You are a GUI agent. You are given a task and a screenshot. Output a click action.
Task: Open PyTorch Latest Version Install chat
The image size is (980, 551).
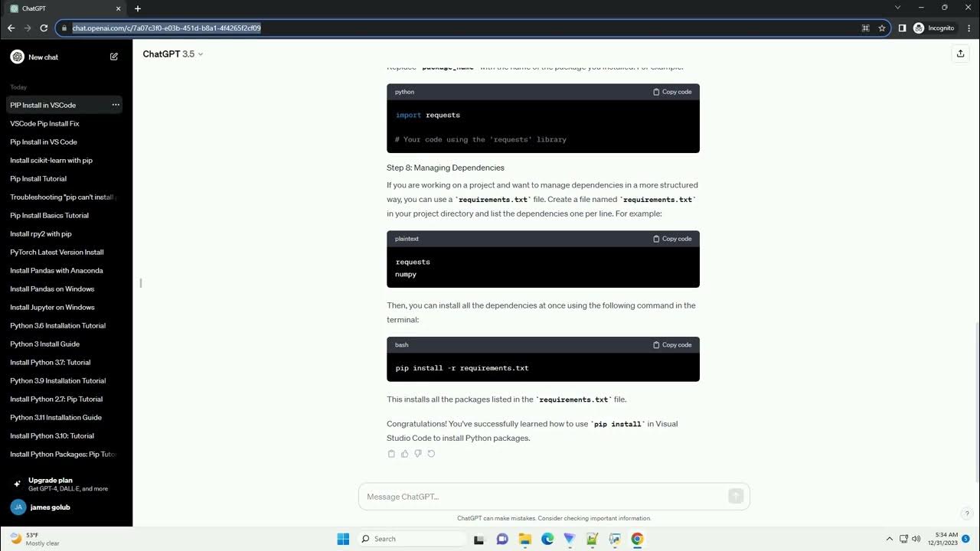(64, 252)
